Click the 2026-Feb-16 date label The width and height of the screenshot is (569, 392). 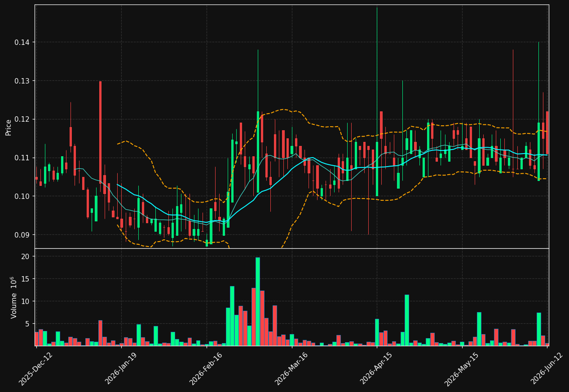[x=206, y=368]
